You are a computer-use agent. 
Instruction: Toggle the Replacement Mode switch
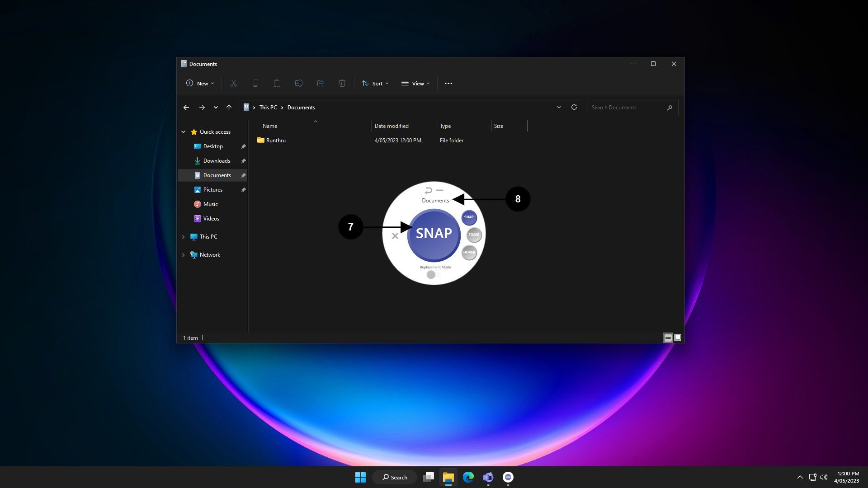tap(433, 275)
